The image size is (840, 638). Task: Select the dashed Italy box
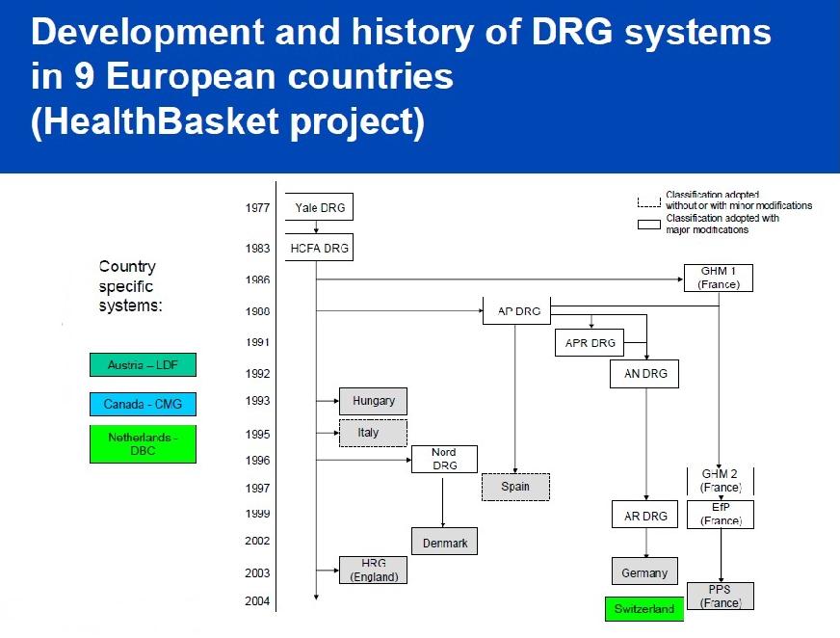click(373, 433)
